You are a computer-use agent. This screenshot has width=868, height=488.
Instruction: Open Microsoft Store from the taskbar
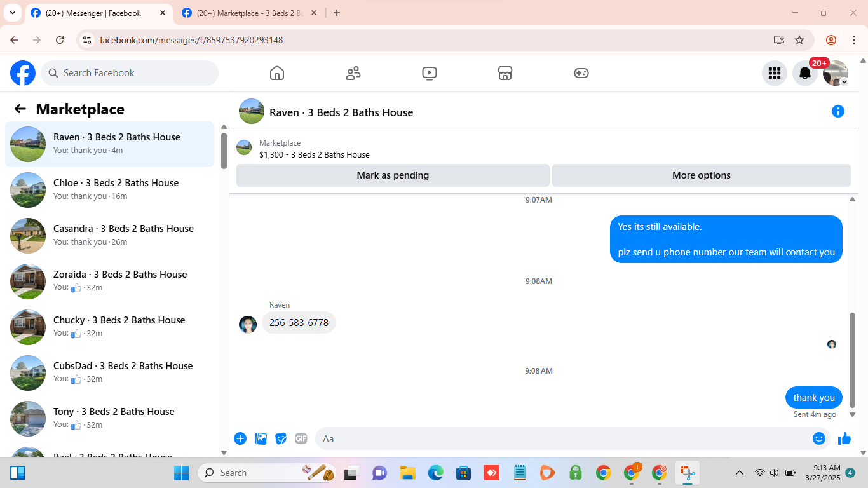point(463,473)
